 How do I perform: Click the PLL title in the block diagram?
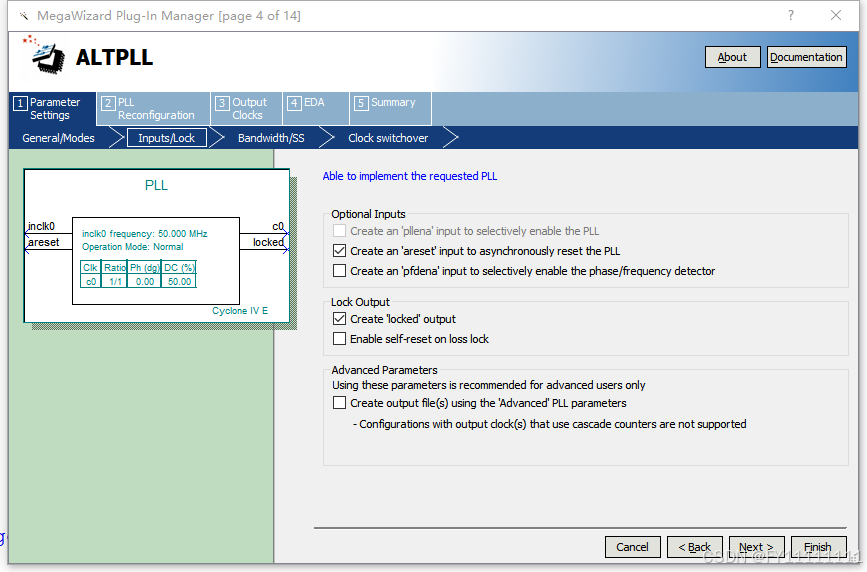[x=156, y=185]
